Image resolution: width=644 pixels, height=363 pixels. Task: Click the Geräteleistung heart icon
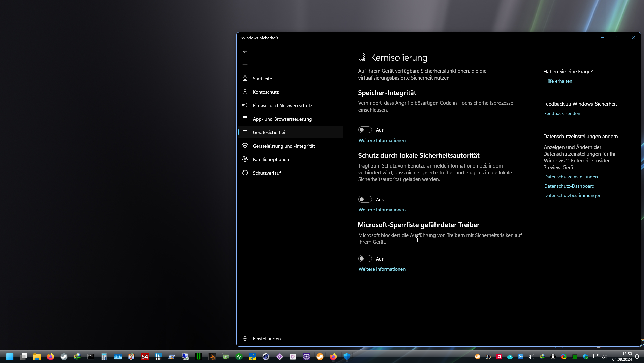[245, 146]
